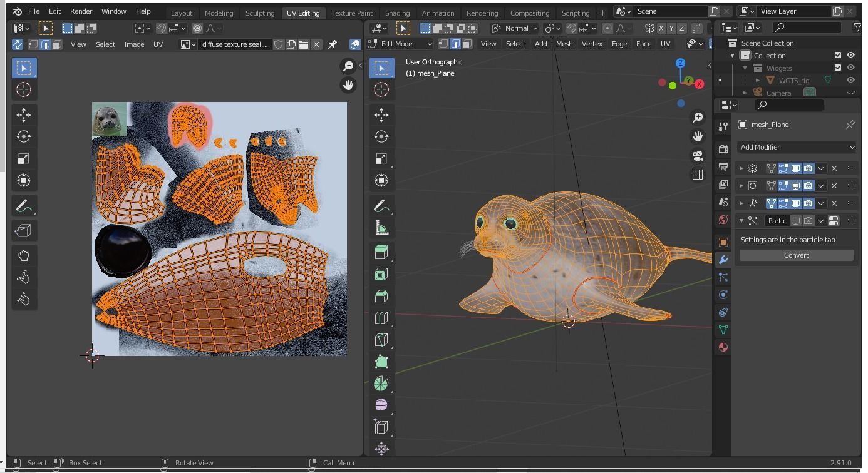868x473 pixels.
Task: Hide WGTS_rig with its eye icon
Action: (x=850, y=80)
